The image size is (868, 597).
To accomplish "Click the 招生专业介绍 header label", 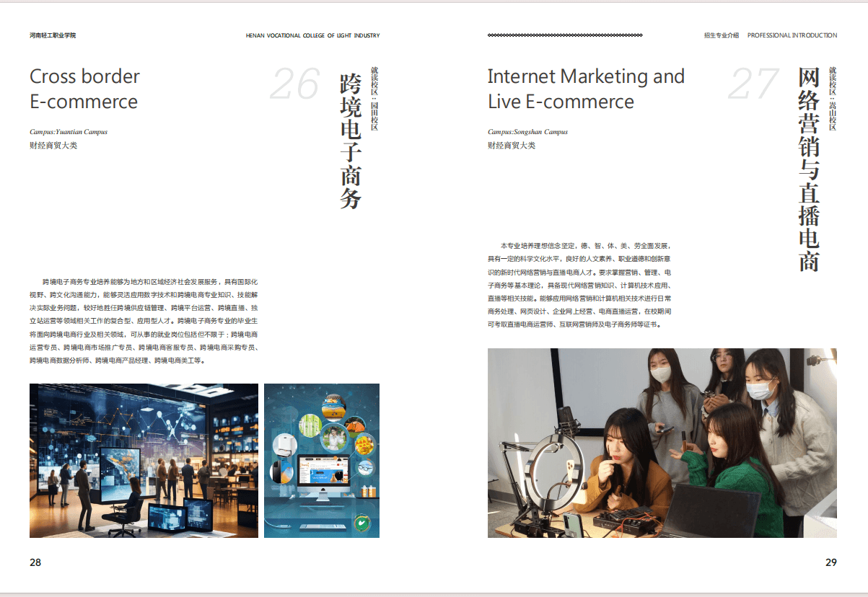I will (722, 35).
